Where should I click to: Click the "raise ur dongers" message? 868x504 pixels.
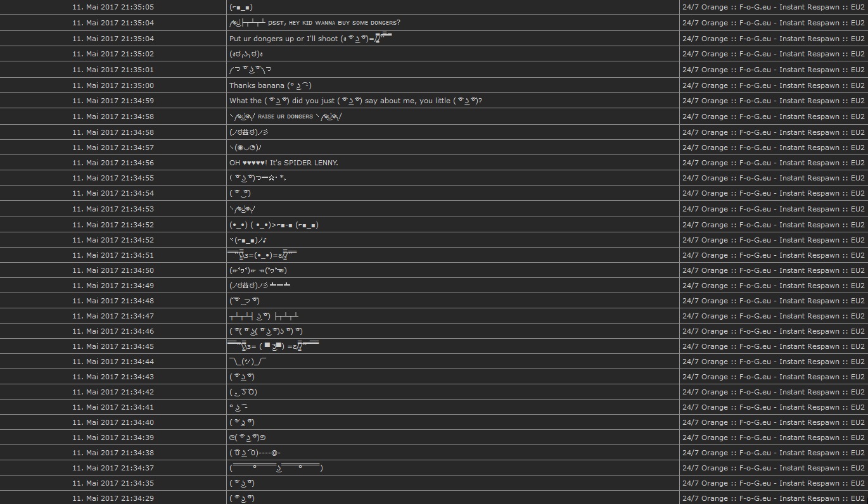tap(286, 117)
